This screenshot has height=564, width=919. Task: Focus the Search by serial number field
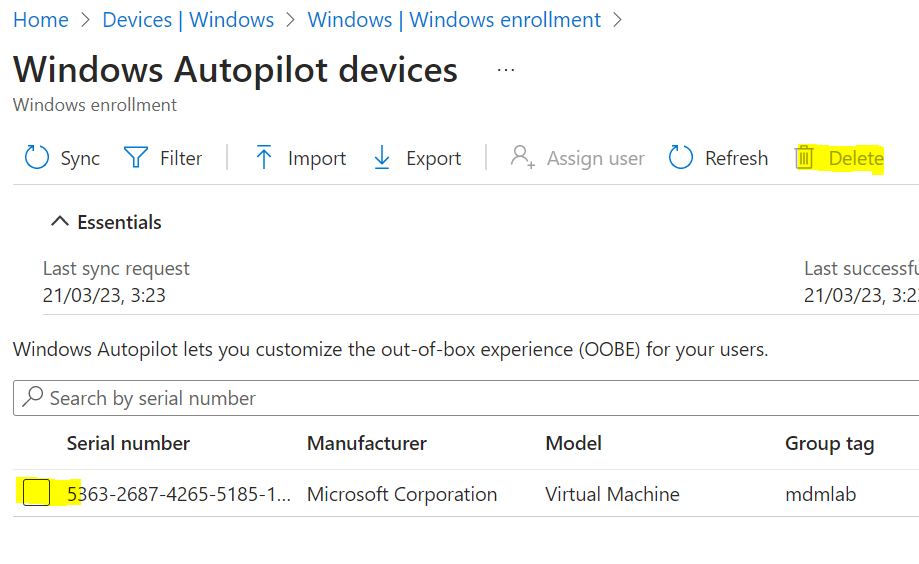[466, 398]
